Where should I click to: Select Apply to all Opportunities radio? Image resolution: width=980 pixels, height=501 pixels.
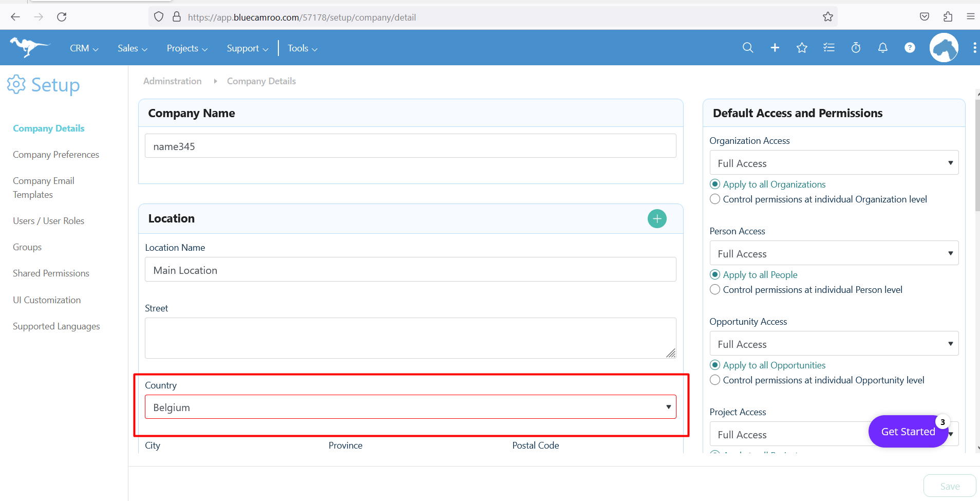coord(715,365)
